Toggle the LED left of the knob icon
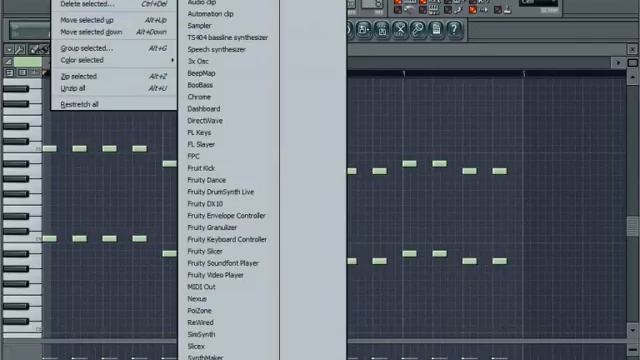This screenshot has width=640, height=360. click(398, 10)
